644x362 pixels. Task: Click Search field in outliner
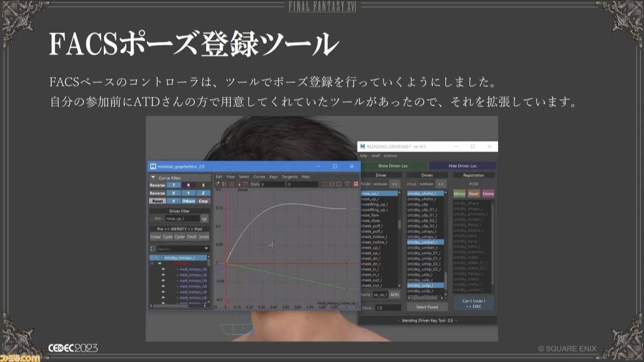[181, 249]
